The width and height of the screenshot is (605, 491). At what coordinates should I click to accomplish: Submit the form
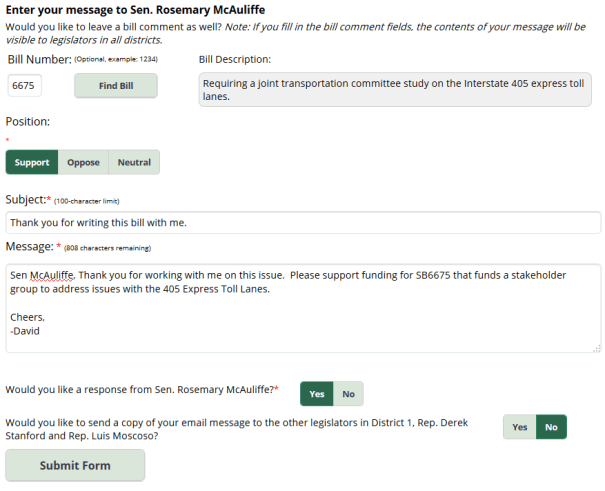click(75, 465)
